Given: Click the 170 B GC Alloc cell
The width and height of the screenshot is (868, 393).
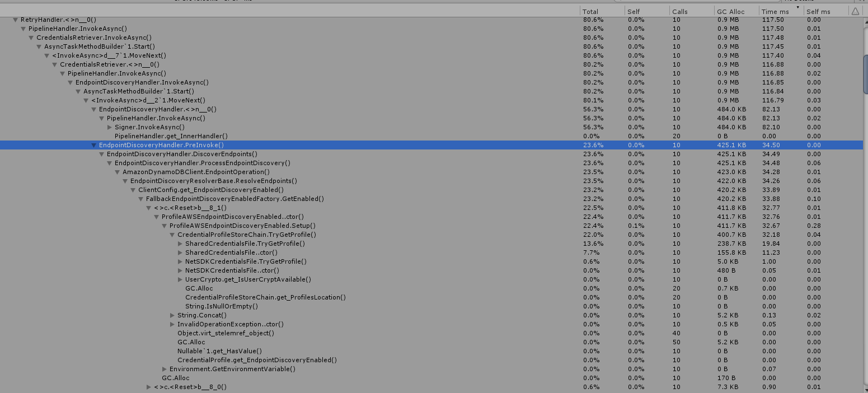Looking at the screenshot, I should tap(725, 378).
